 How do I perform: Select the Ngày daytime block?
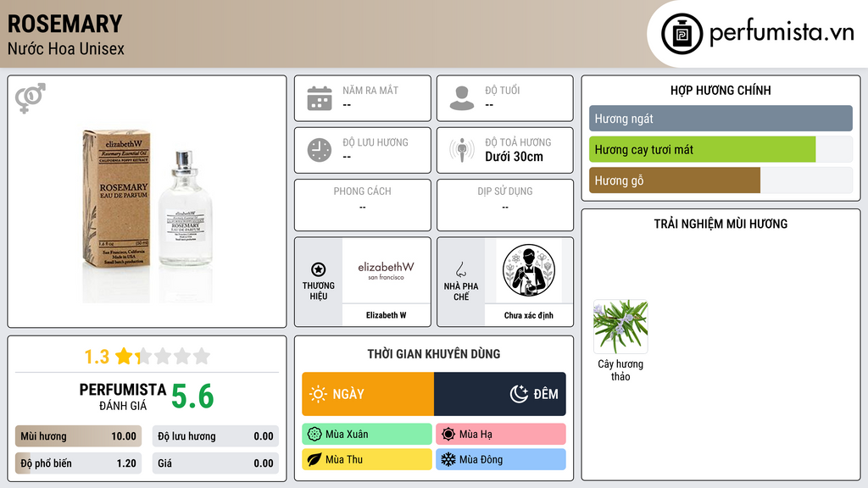(368, 394)
